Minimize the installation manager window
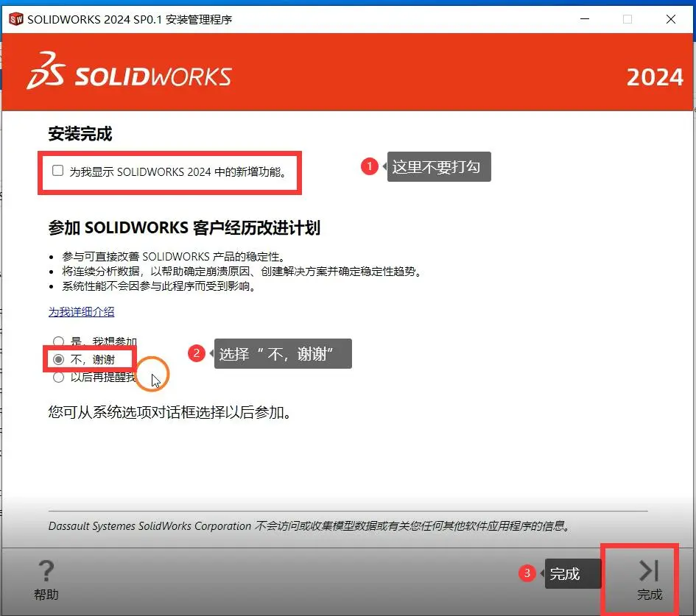The image size is (696, 616). (585, 19)
